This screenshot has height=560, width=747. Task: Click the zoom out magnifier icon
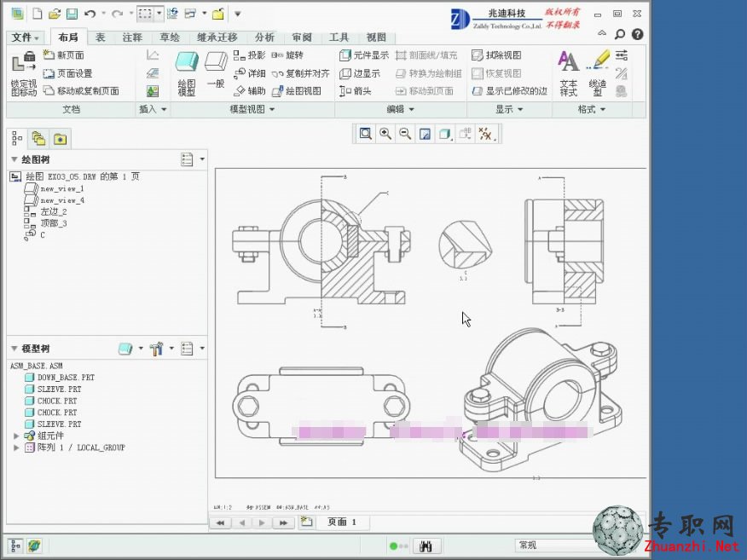coord(405,134)
